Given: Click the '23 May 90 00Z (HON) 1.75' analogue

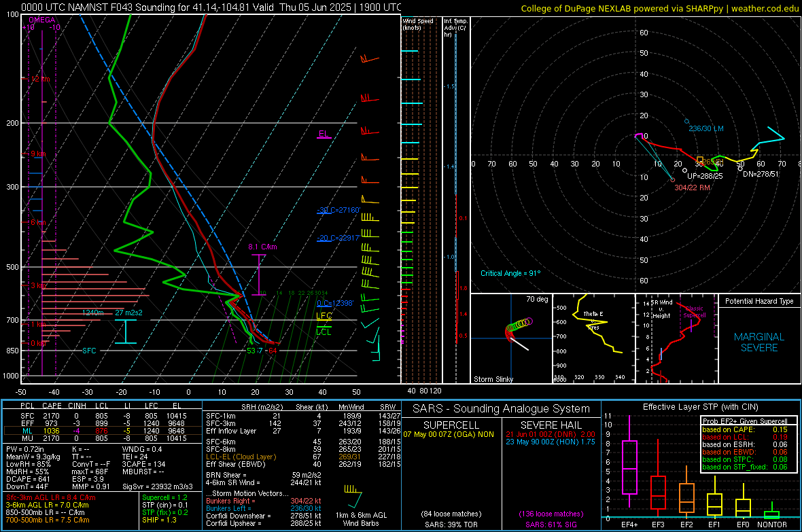Looking at the screenshot, I should (x=551, y=442).
